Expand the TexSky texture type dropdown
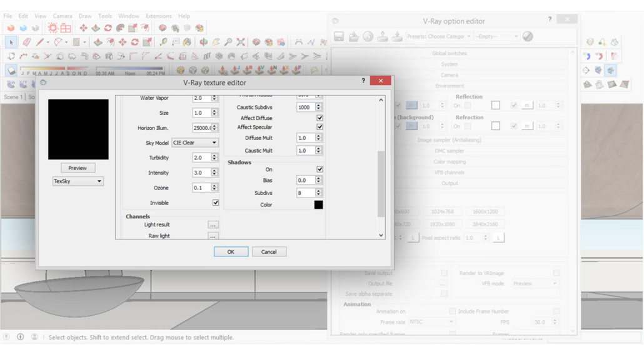The height and width of the screenshot is (362, 644). tap(78, 181)
